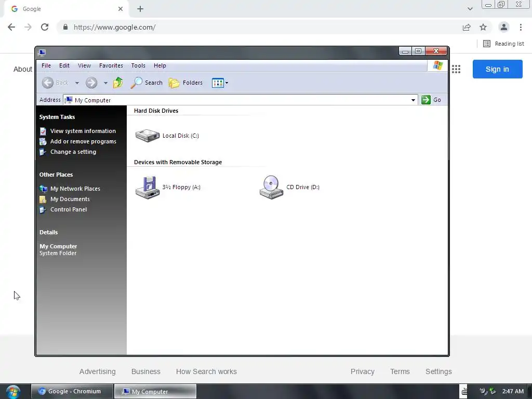Viewport: 532px width, 399px height.
Task: Click My Computer taskbar button
Action: click(x=155, y=391)
